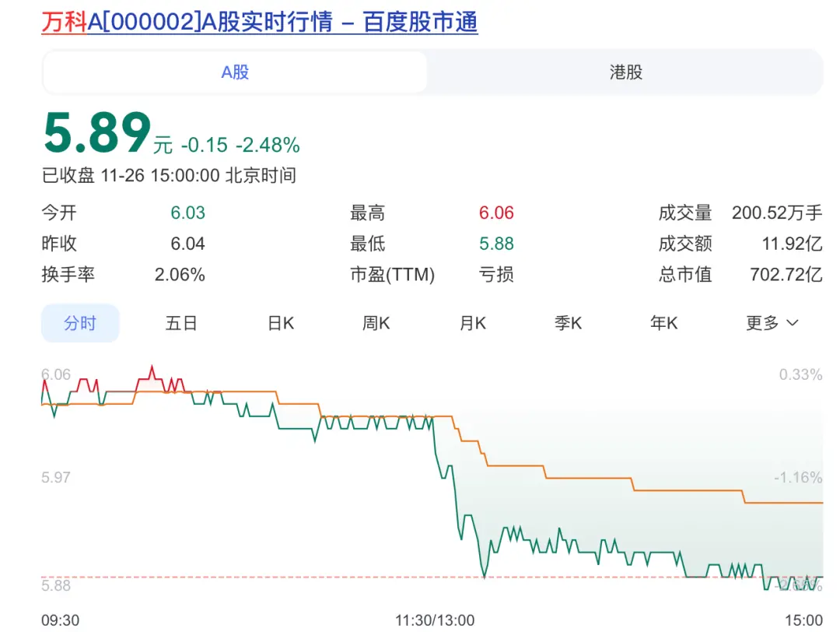Click the 15:00 closing time label
Viewport: 840px width, 632px height.
tap(803, 620)
